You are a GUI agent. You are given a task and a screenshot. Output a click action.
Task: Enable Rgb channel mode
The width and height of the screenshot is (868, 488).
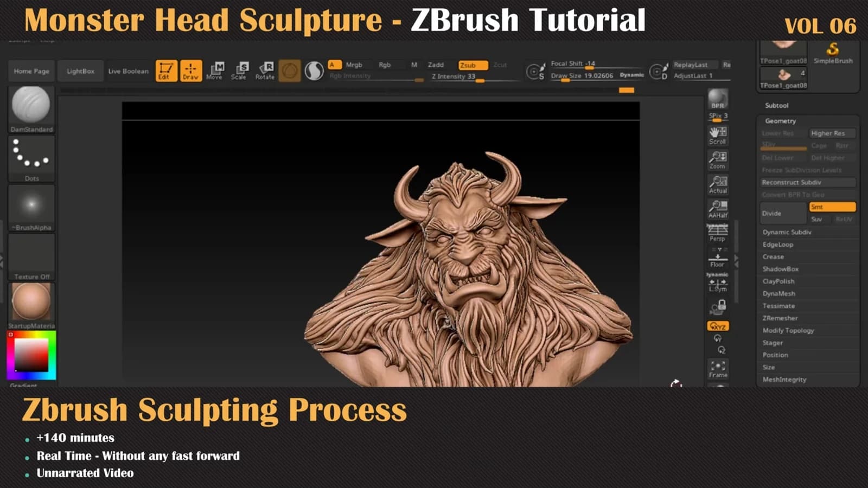[x=385, y=65]
